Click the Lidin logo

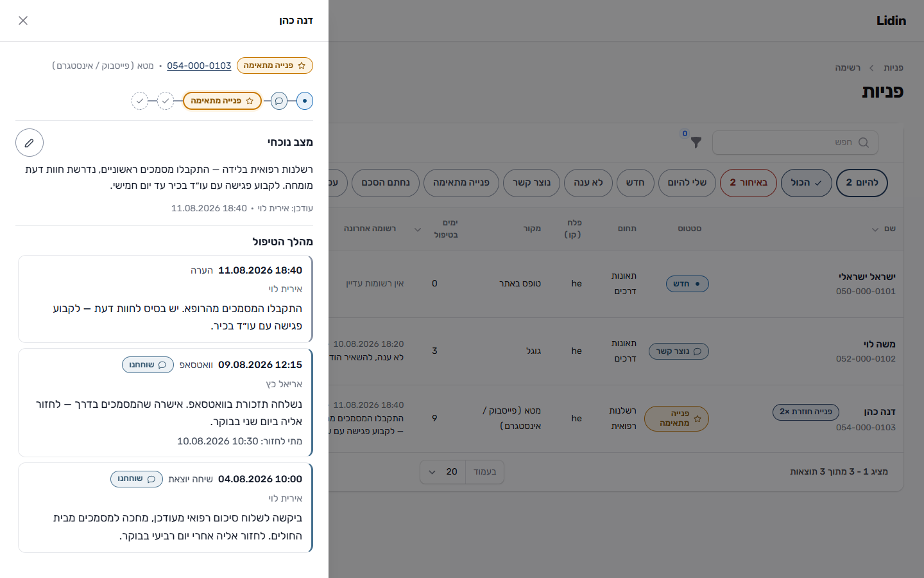click(x=891, y=21)
